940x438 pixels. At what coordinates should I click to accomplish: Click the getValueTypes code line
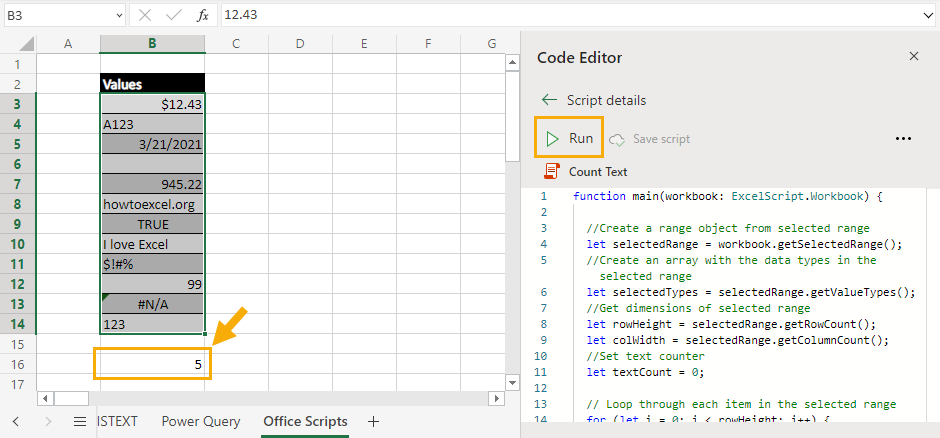coord(751,292)
